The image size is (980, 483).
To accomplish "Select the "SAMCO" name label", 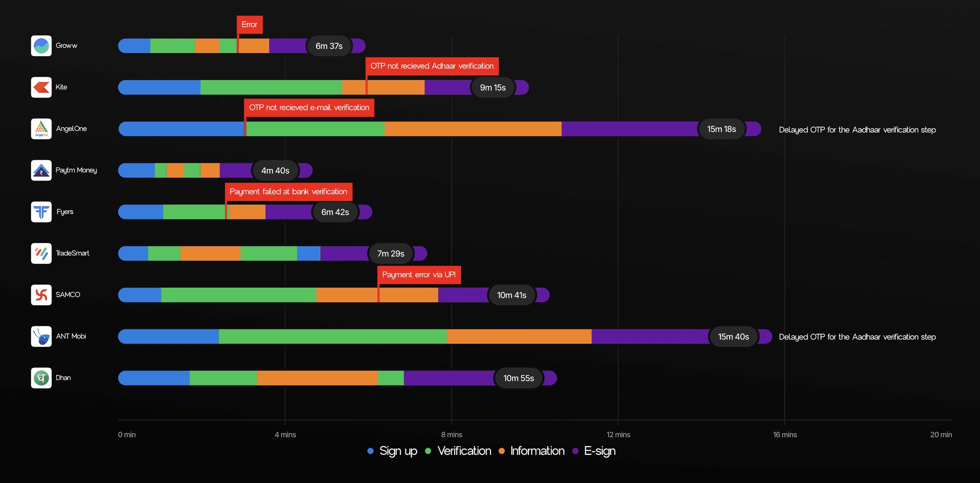I will click(x=68, y=295).
